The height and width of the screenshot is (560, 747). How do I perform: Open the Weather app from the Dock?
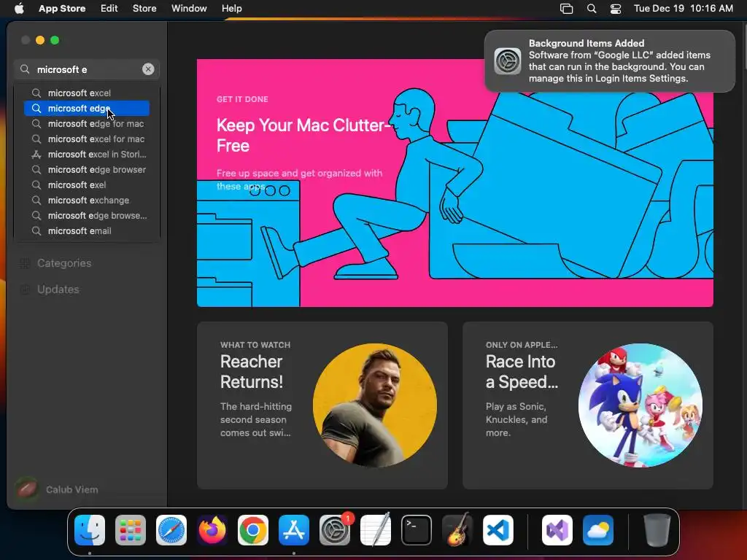598,530
